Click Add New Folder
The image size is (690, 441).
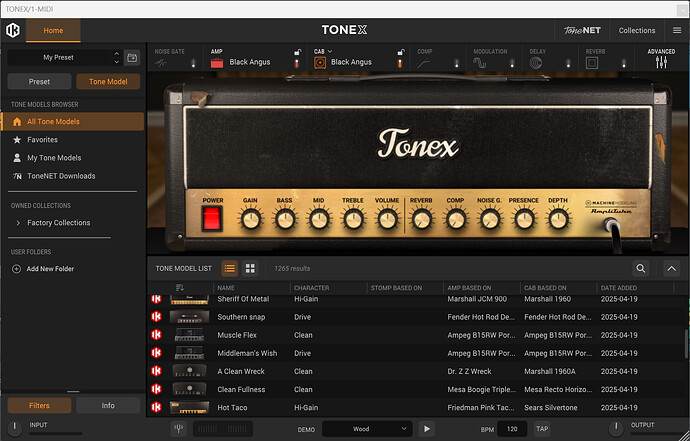point(50,269)
